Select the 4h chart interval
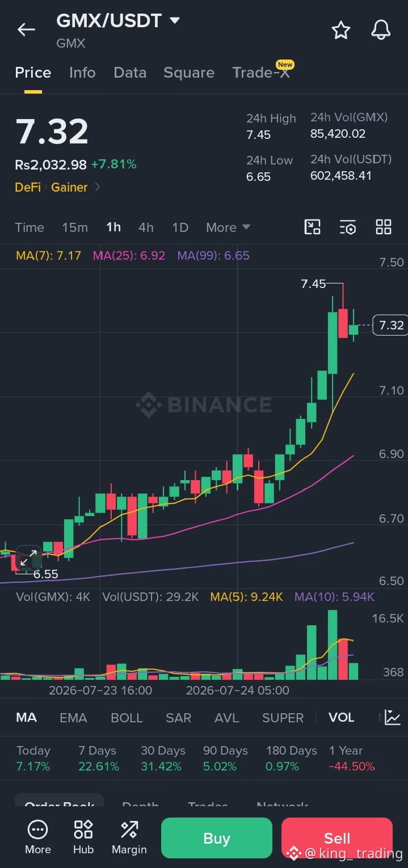This screenshot has height=868, width=408. (x=146, y=227)
